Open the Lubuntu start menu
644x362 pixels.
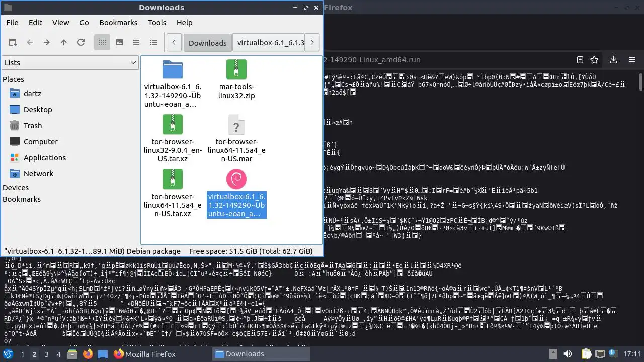click(x=8, y=354)
